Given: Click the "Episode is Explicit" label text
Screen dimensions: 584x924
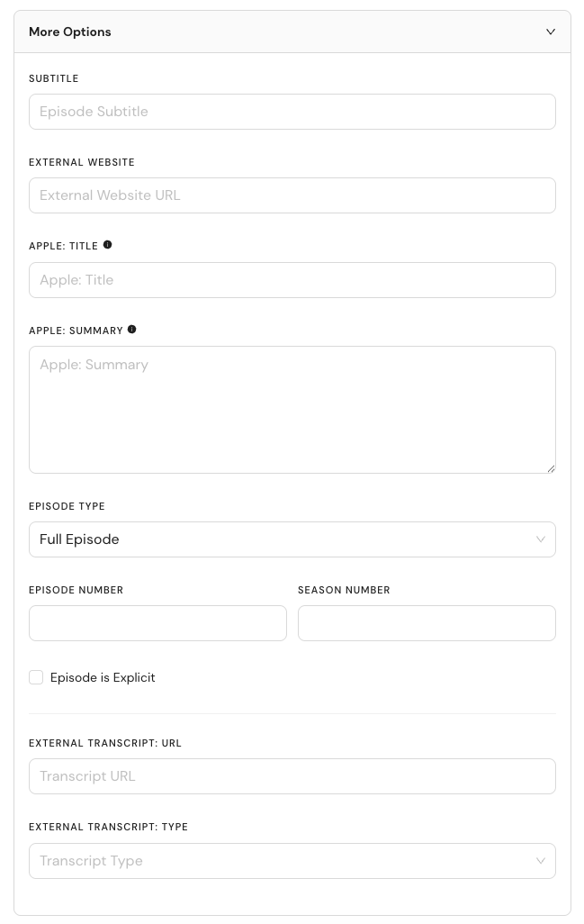Looking at the screenshot, I should (103, 677).
